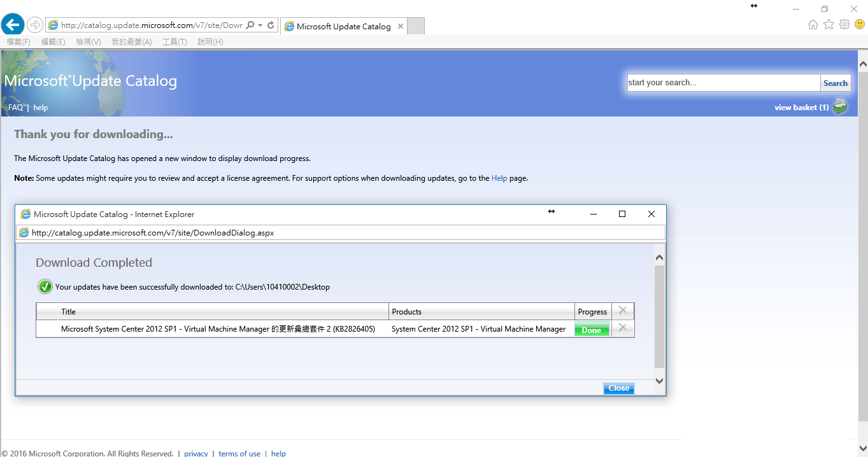Click main page scrollbar up arrow

pos(863,64)
